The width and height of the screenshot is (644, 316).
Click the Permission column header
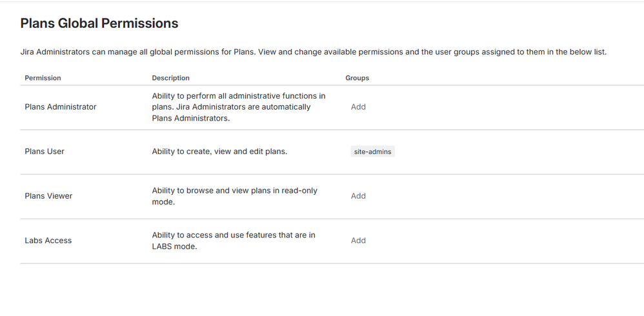click(43, 78)
